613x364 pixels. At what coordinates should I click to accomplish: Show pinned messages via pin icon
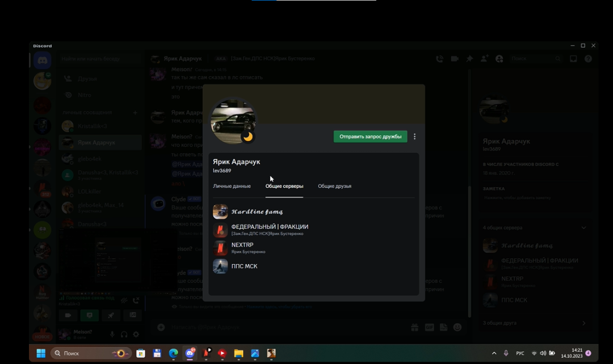[x=469, y=58]
